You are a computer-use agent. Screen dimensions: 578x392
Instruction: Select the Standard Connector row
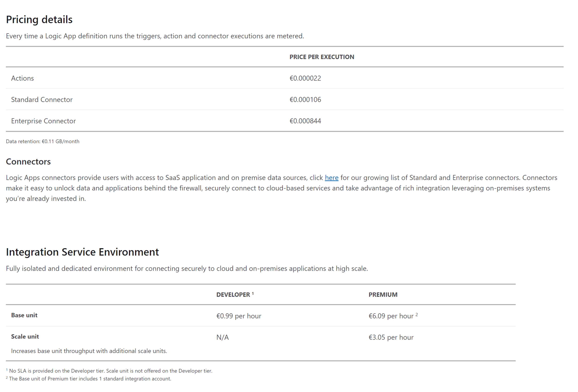coord(42,99)
